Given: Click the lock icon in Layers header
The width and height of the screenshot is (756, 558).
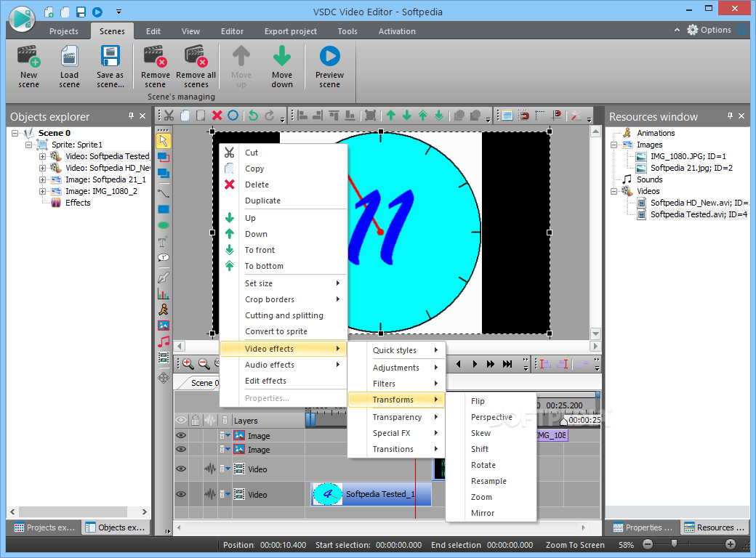Looking at the screenshot, I should (195, 420).
